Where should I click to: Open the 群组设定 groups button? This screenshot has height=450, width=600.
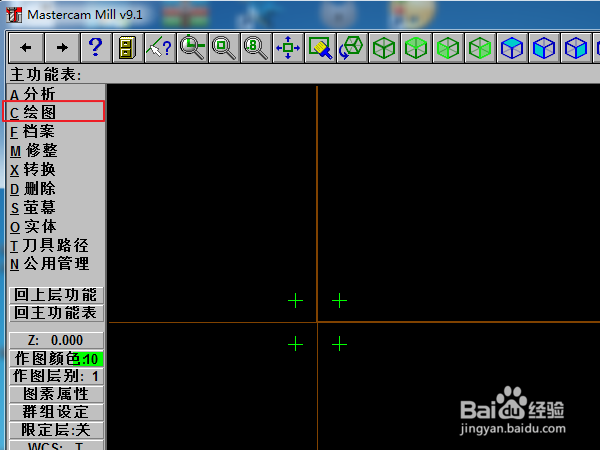(56, 412)
